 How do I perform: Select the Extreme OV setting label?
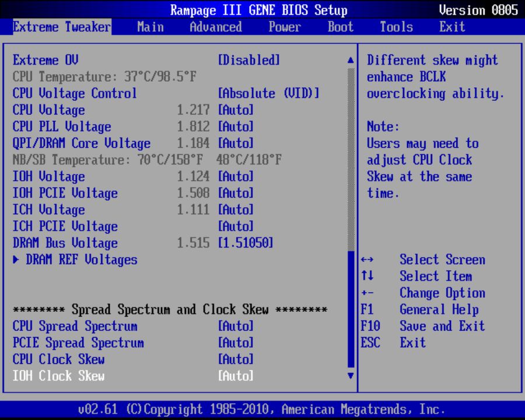pos(45,60)
